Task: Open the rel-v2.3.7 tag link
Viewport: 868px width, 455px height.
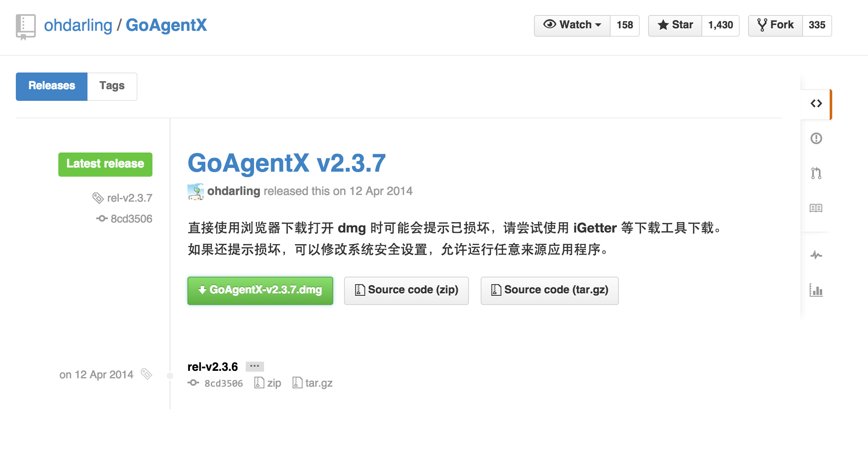Action: (130, 198)
